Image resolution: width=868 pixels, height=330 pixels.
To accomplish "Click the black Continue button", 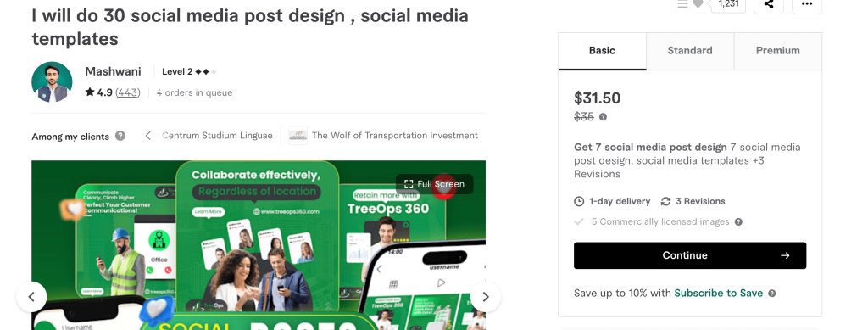I will (690, 255).
